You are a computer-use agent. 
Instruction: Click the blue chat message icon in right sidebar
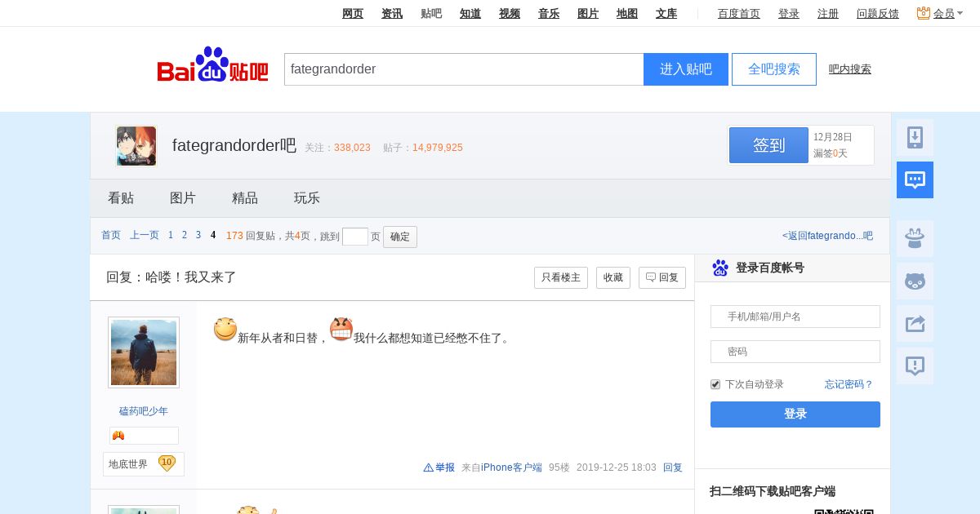(915, 180)
